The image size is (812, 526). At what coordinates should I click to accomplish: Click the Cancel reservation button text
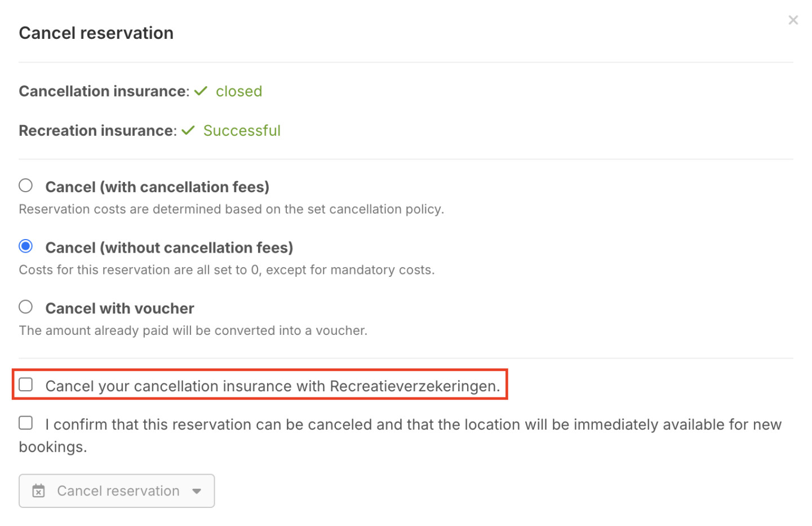[x=118, y=491]
